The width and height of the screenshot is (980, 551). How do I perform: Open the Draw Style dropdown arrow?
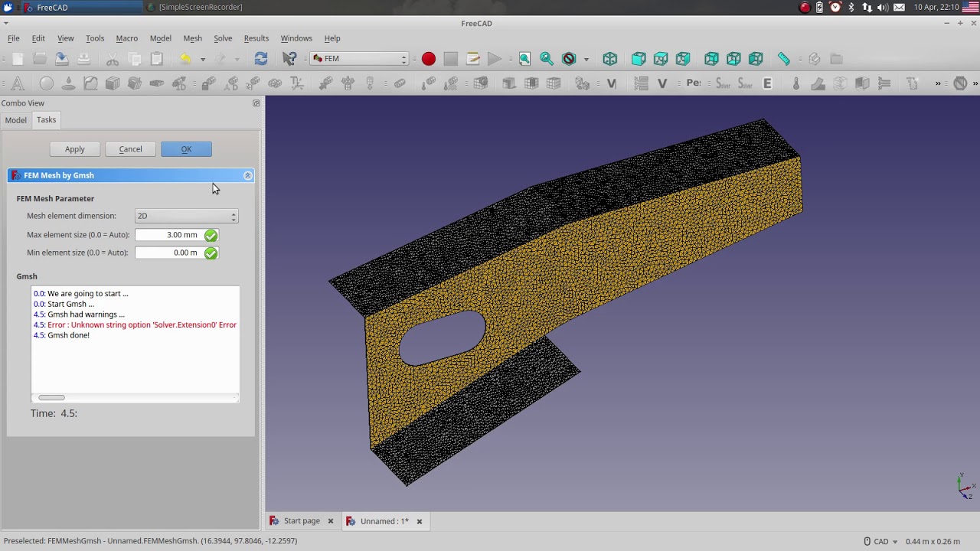tap(586, 59)
